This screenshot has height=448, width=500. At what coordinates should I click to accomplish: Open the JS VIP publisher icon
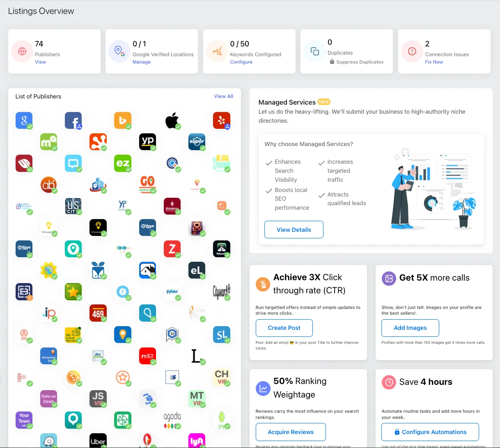click(x=98, y=398)
